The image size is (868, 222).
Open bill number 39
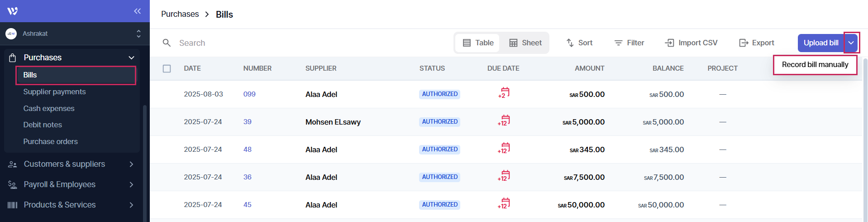pos(247,121)
